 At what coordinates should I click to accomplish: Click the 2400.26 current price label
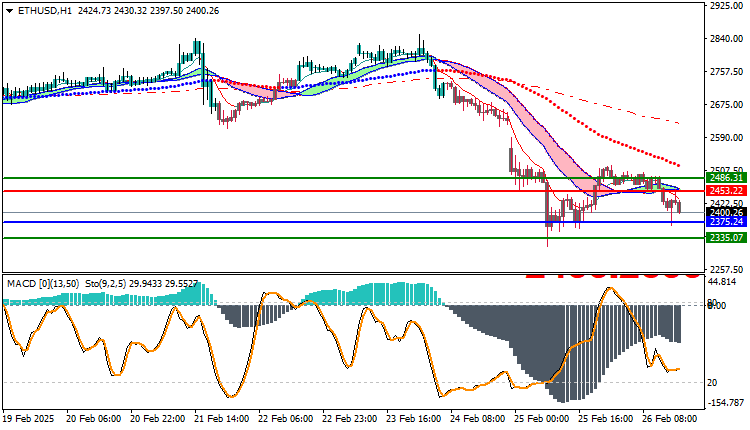click(x=726, y=212)
